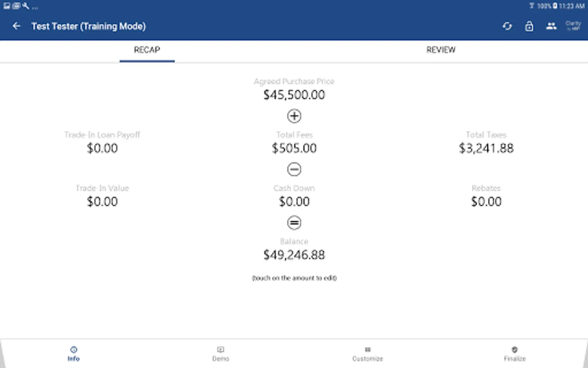588x368 pixels.
Task: Edit the Rebates amount
Action: [486, 202]
